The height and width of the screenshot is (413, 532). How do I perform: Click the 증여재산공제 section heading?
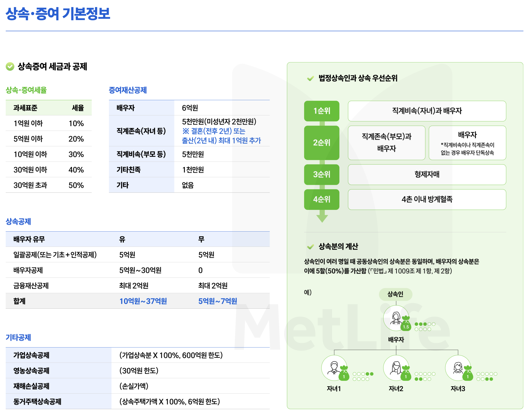[x=128, y=90]
